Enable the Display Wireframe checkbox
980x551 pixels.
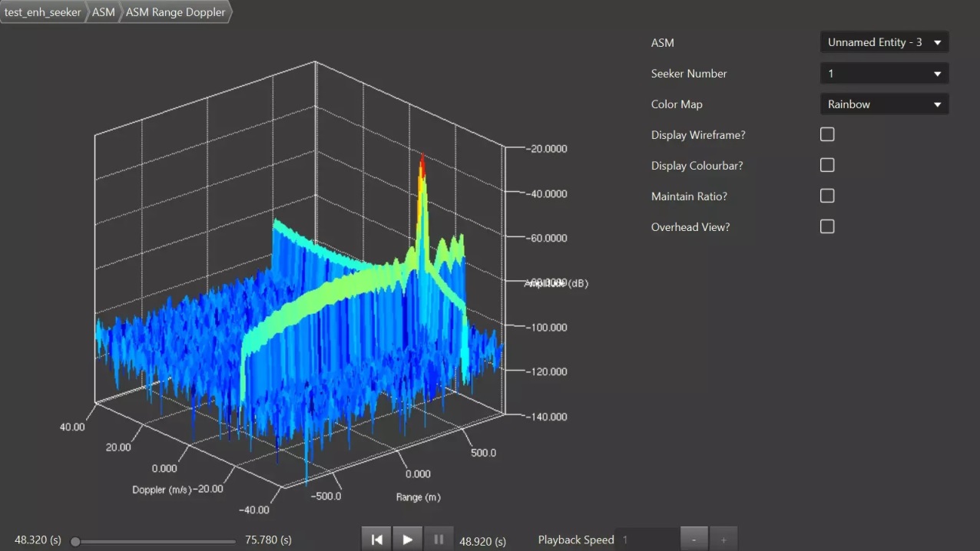coord(827,135)
